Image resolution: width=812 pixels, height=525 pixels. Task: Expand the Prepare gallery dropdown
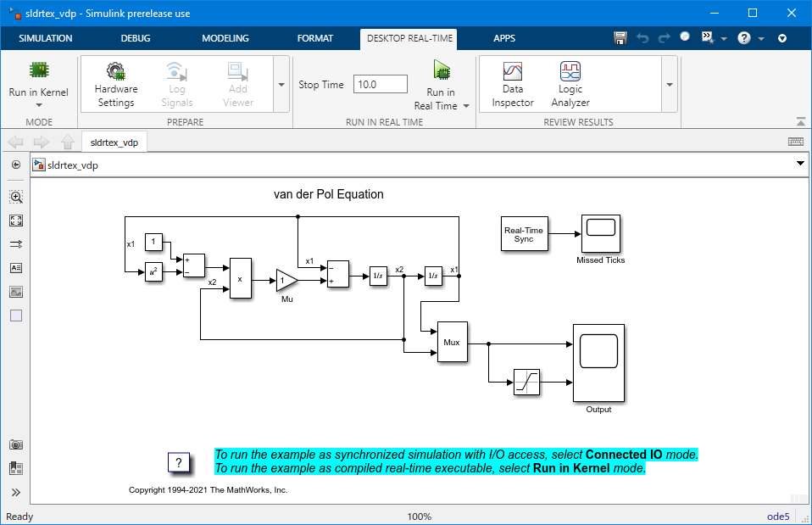point(281,85)
